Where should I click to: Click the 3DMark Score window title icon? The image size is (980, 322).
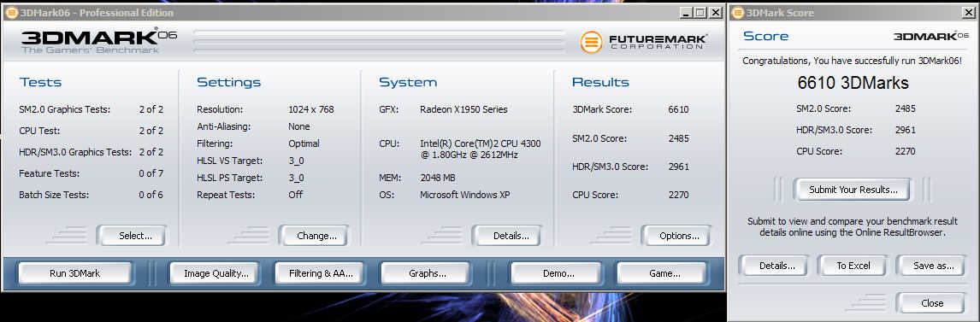click(x=737, y=13)
